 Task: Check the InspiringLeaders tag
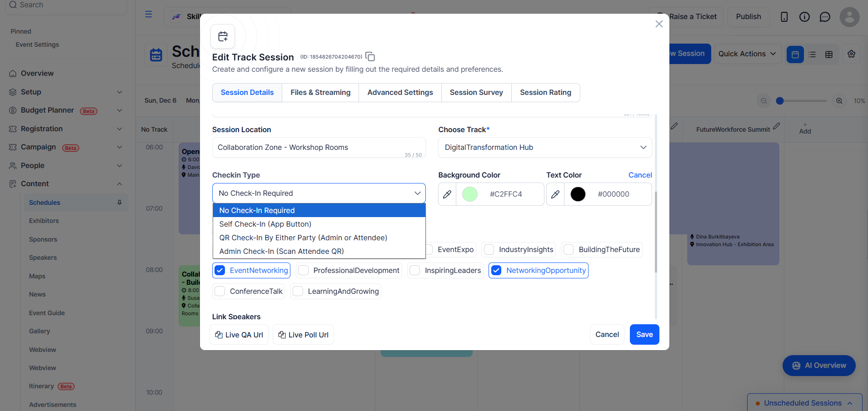point(415,271)
